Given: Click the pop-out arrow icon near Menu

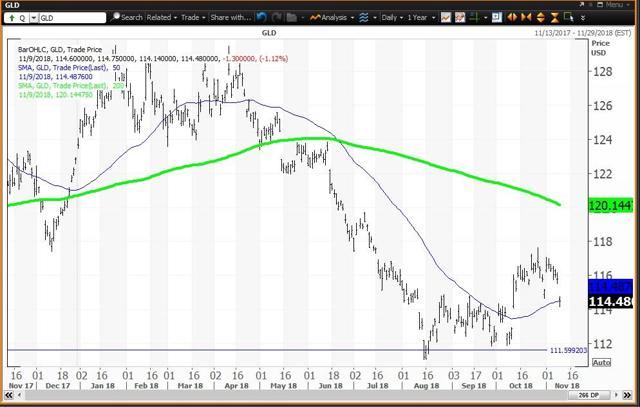Looking at the screenshot, I should [582, 4].
